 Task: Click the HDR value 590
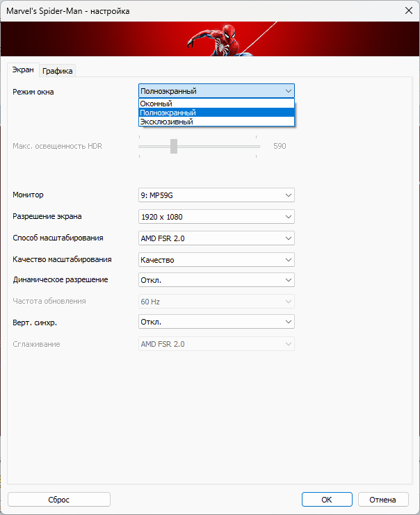(x=280, y=146)
